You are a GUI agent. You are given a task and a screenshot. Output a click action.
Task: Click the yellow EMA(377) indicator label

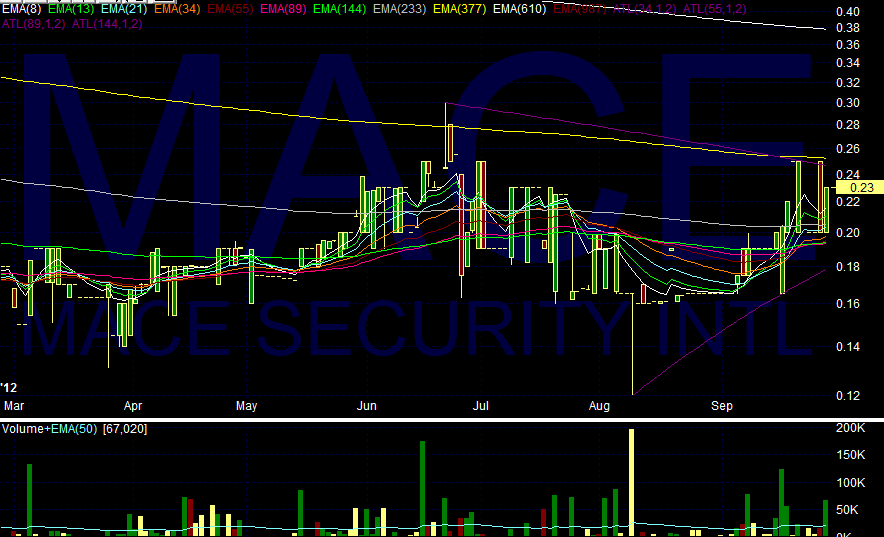(459, 9)
